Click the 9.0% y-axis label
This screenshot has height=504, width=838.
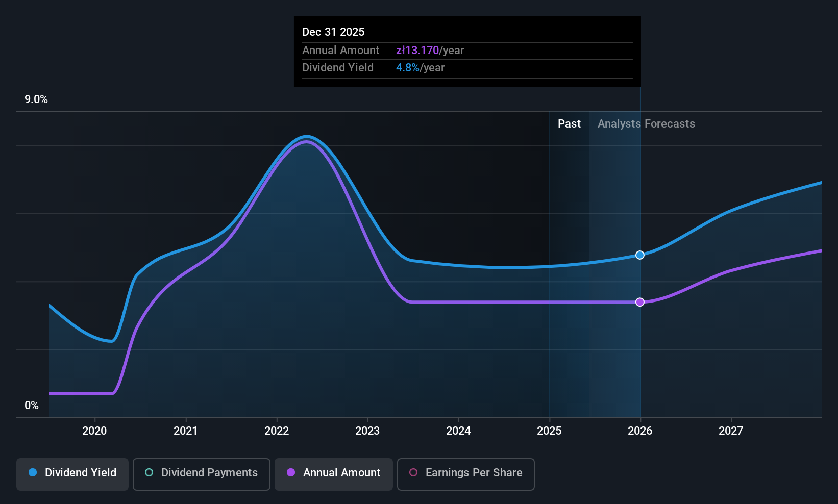pos(36,99)
